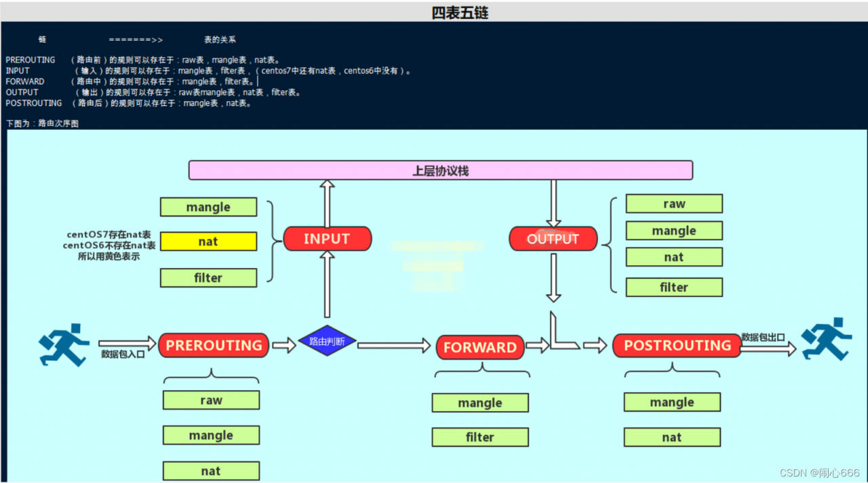This screenshot has height=483, width=868.
Task: Click the red OUTPUT chain node
Action: pos(553,239)
